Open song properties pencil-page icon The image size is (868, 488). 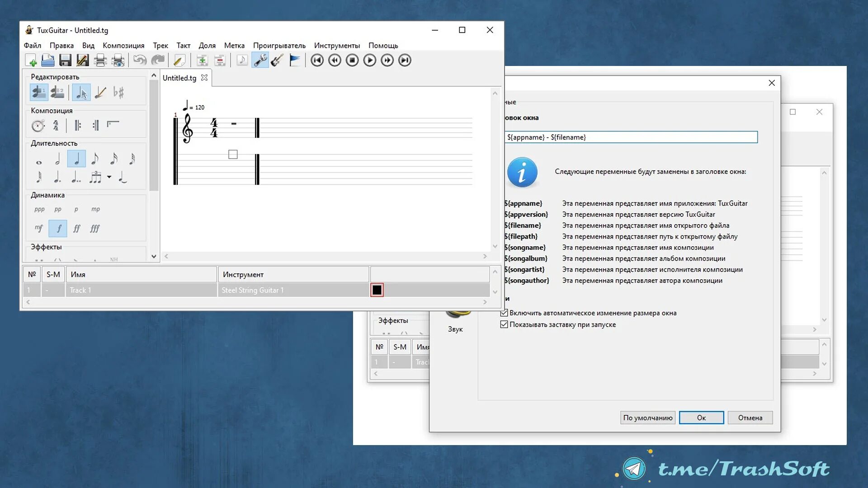[x=179, y=60]
